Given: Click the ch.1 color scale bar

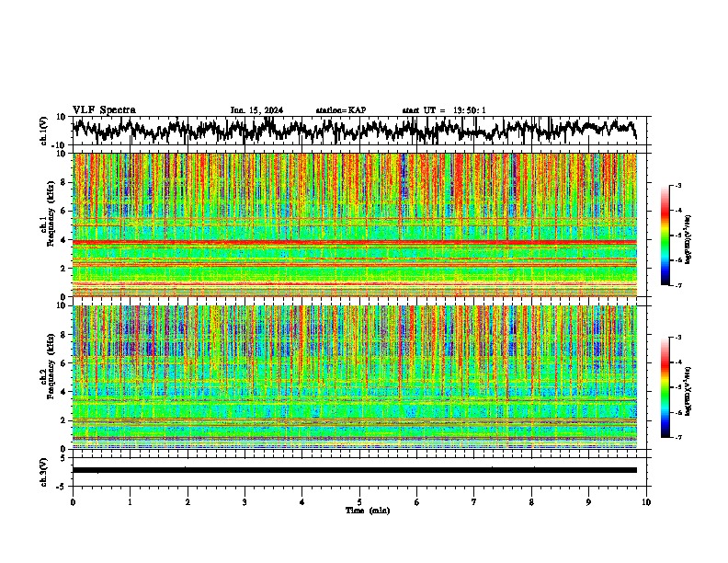Looking at the screenshot, I should click(x=665, y=235).
